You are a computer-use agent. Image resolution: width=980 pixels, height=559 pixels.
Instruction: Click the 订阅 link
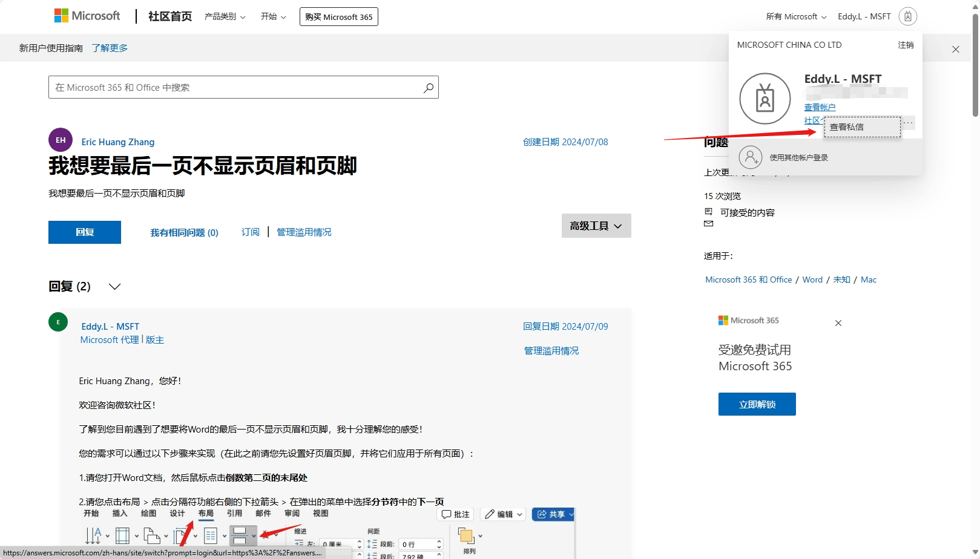pos(251,232)
